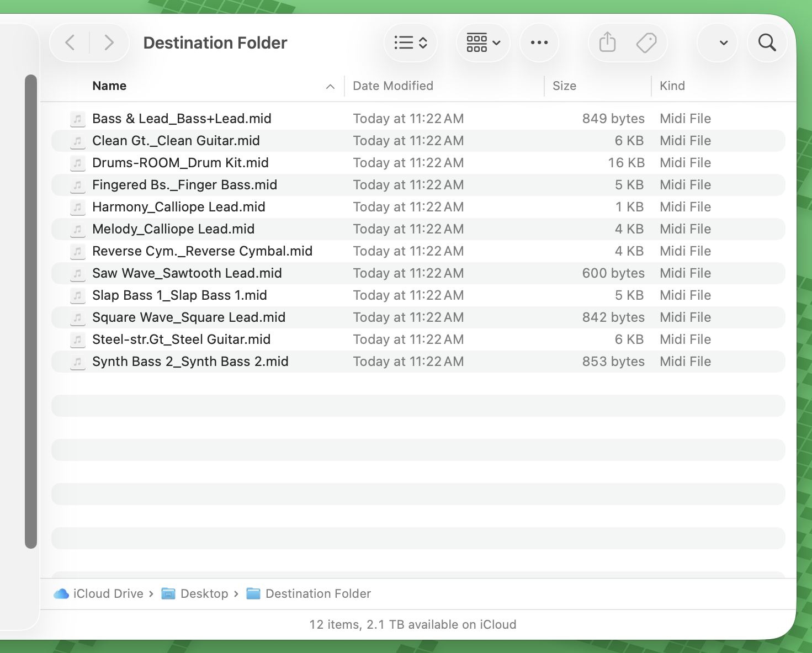Viewport: 812px width, 653px height.
Task: Select file name Steel-str.Gt_Steel Guitar.mid
Action: coord(182,339)
